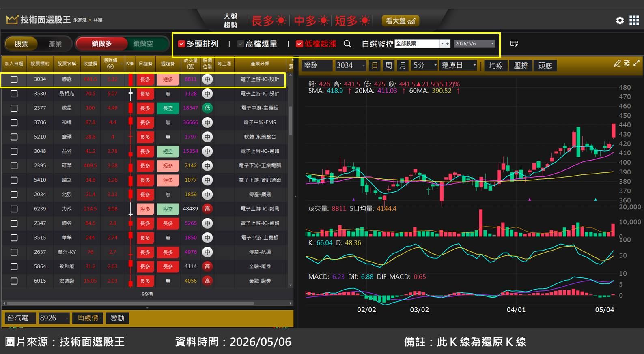
Task: Click 長多 daily trend tag for 3034
Action: [x=145, y=79]
